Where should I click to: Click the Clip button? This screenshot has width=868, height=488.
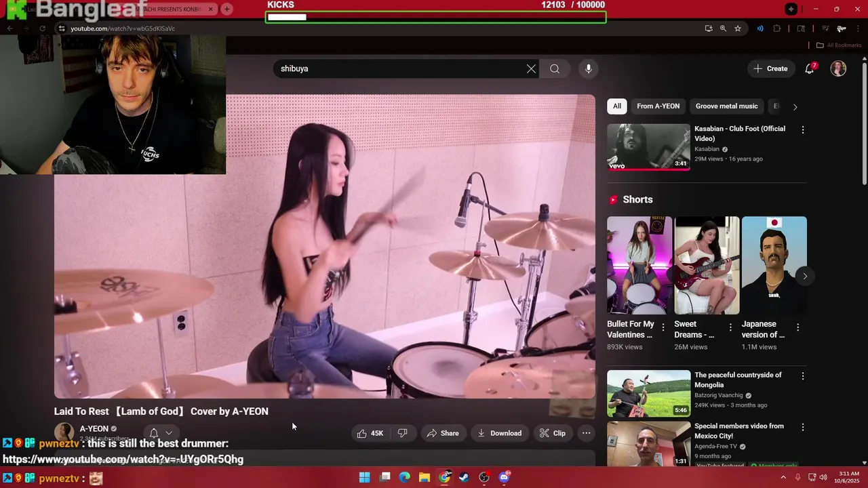(552, 433)
